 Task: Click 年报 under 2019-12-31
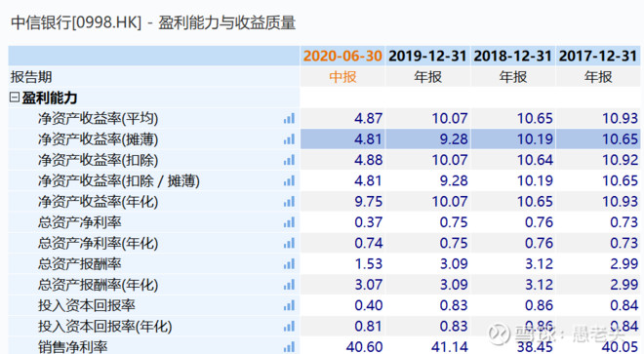[x=427, y=77]
